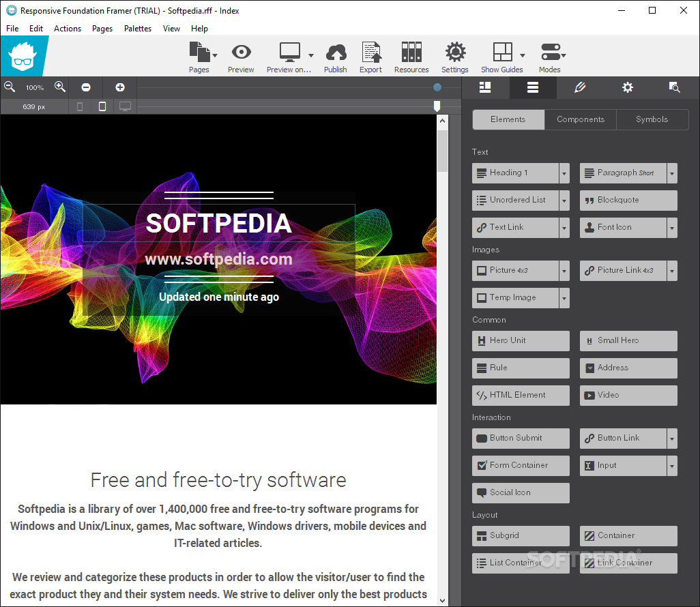Open the style brush panel tab

(x=580, y=87)
